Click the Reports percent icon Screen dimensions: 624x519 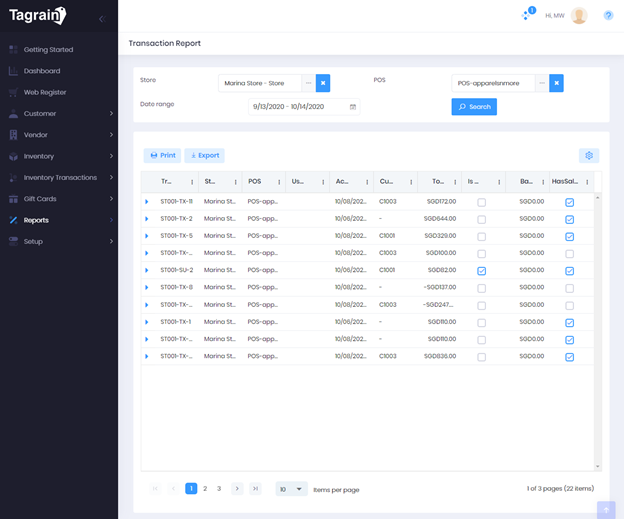(13, 220)
